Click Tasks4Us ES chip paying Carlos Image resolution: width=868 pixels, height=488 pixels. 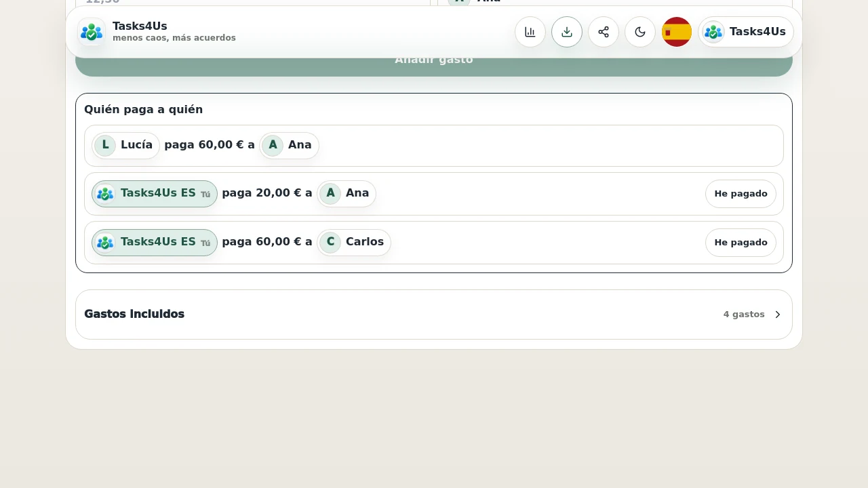155,243
